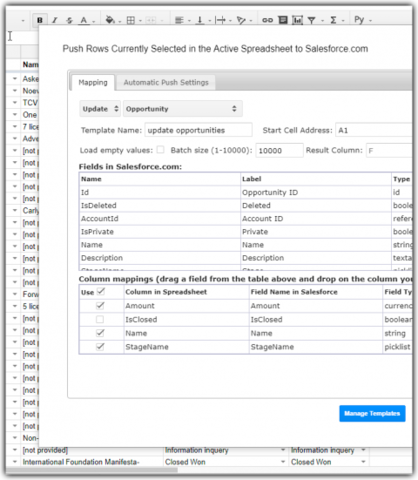
Task: Open the sum functions sigma icon
Action: [333, 20]
